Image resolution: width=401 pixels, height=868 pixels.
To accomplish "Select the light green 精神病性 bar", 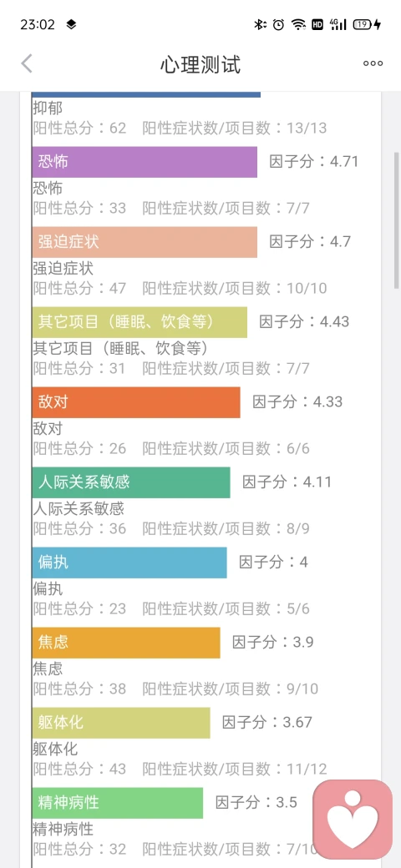I will tap(118, 803).
